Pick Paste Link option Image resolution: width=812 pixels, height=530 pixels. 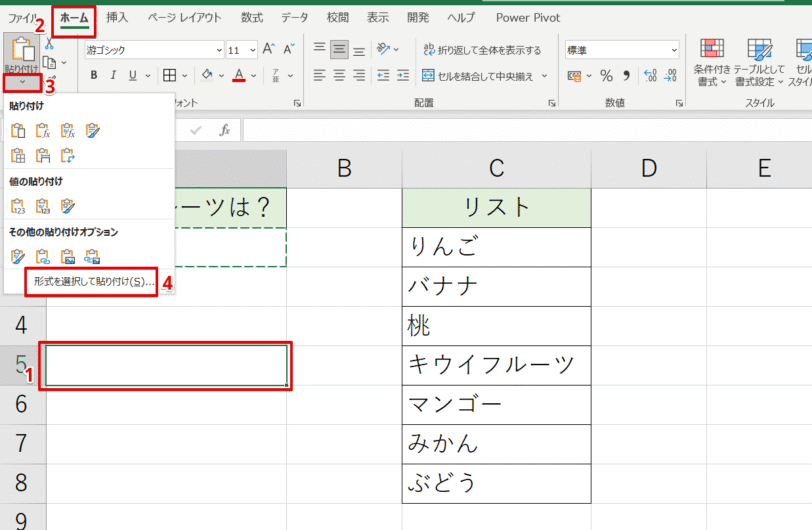coord(43,256)
